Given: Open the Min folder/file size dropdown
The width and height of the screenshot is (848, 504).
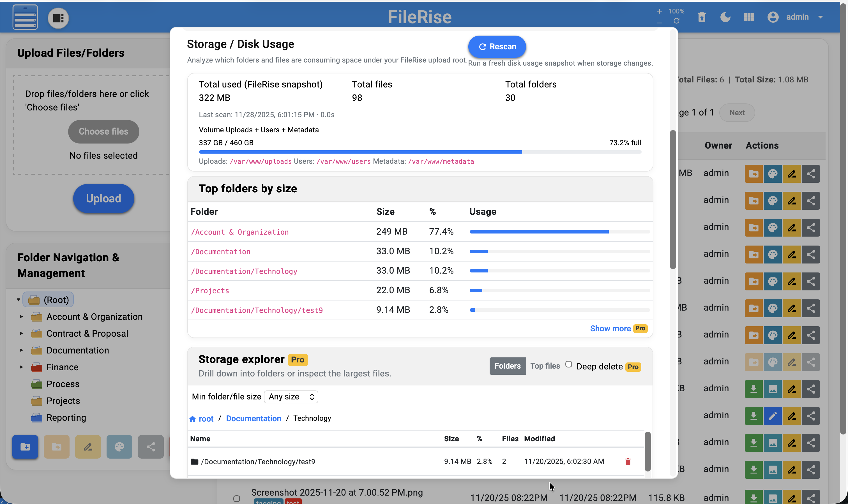Looking at the screenshot, I should click(x=291, y=396).
